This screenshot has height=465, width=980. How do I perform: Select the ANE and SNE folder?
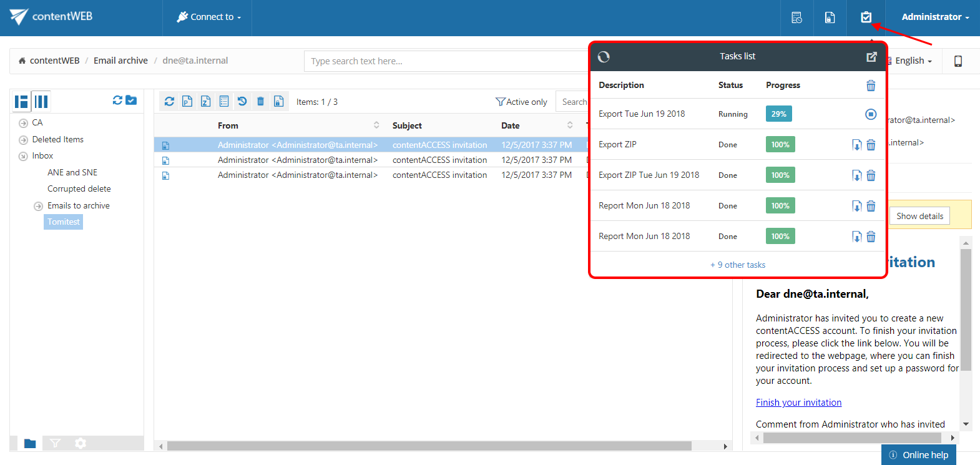tap(72, 172)
